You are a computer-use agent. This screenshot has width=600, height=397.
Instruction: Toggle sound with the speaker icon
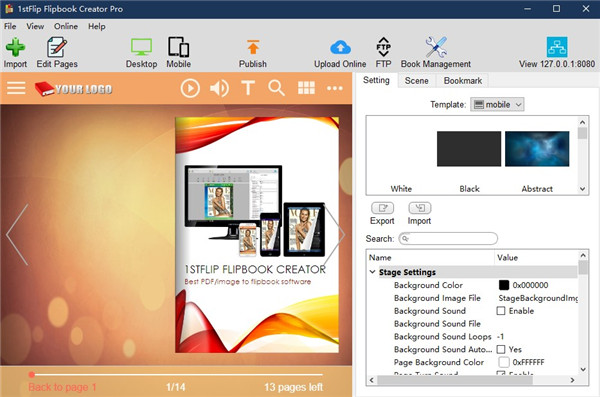219,88
